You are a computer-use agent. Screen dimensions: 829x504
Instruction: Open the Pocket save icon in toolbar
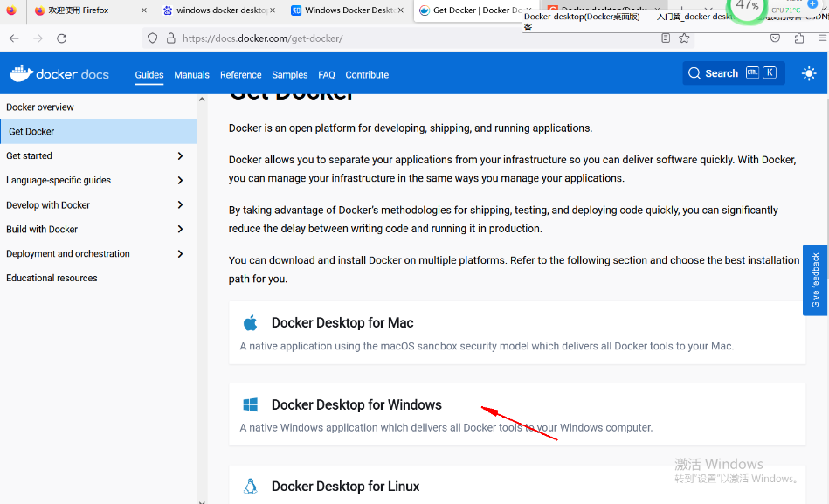coord(775,38)
